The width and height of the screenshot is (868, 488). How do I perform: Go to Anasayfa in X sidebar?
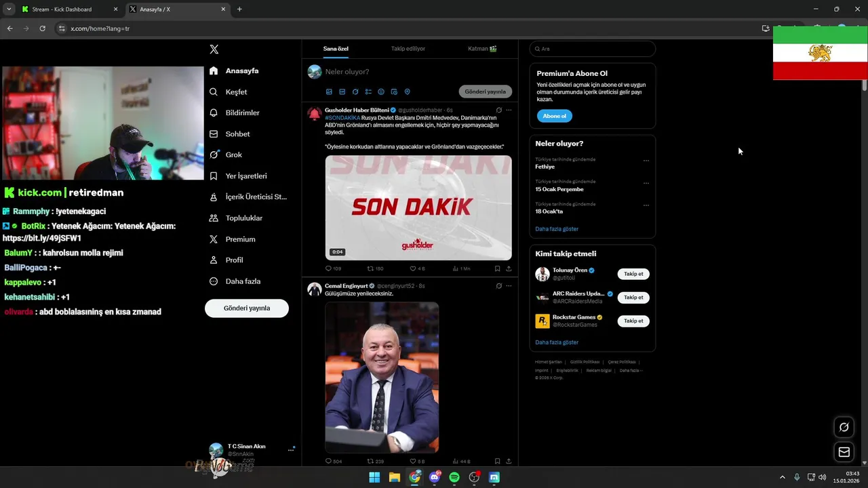[234, 70]
